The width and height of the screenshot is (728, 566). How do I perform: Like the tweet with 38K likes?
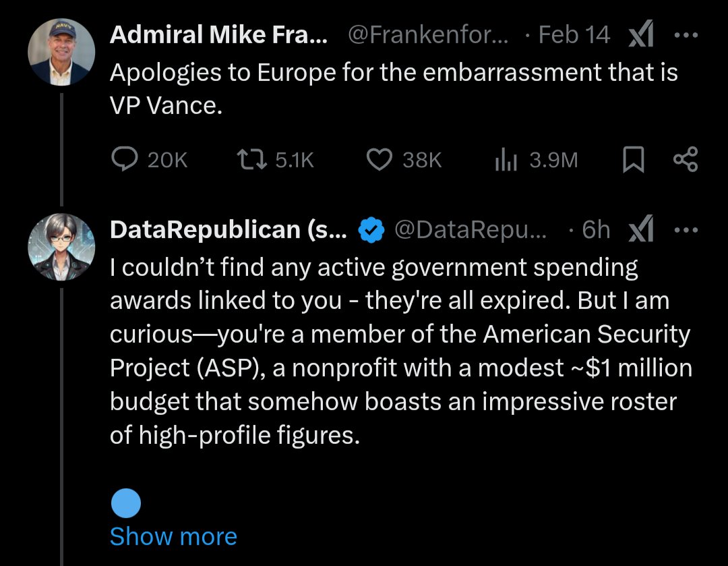click(404, 159)
